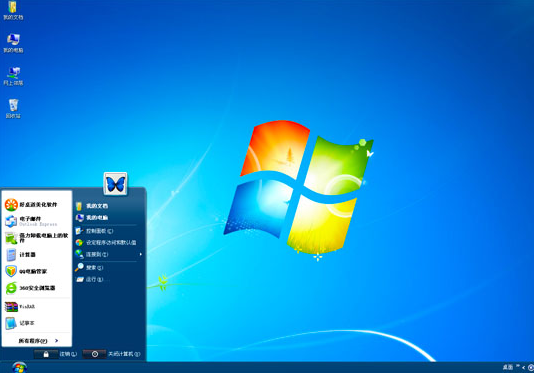Click the 注销 log off button
The height and width of the screenshot is (373, 534).
coord(56,354)
